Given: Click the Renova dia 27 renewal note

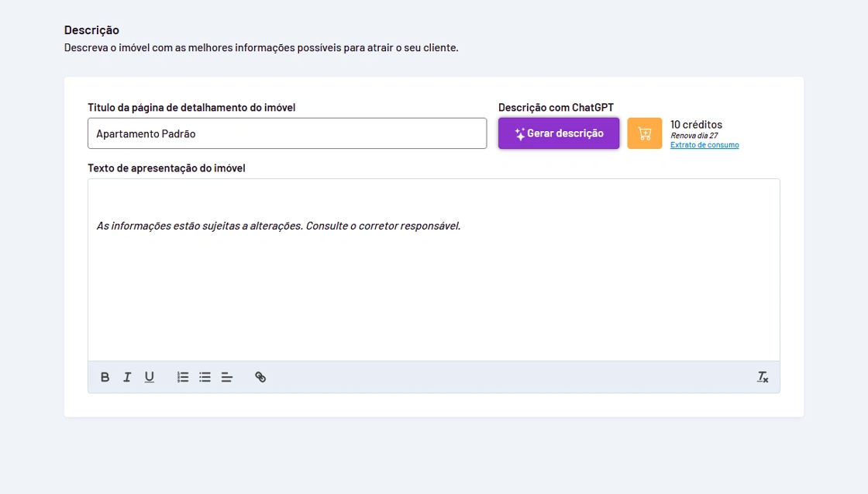Looking at the screenshot, I should (694, 135).
